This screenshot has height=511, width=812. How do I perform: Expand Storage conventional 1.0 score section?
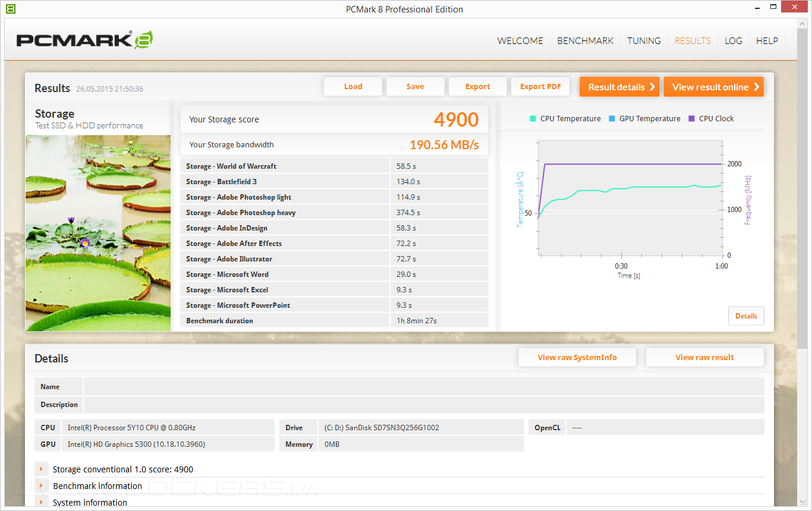click(x=42, y=469)
